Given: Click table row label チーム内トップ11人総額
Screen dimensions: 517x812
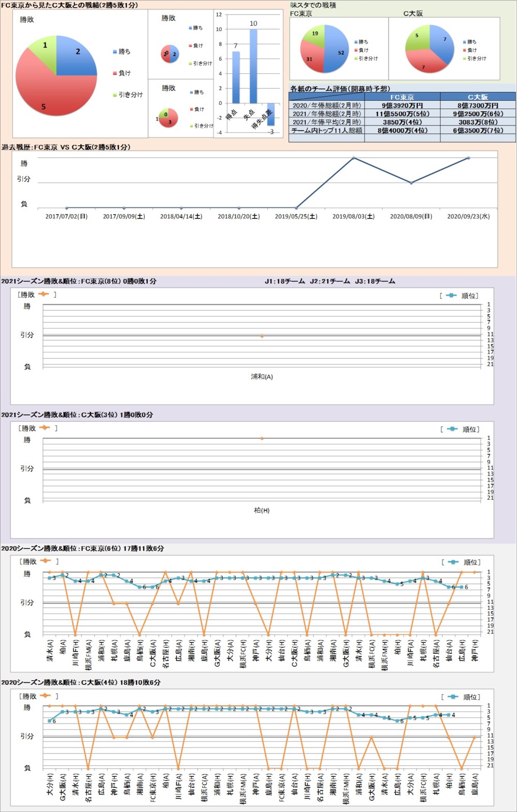Looking at the screenshot, I should [x=327, y=130].
